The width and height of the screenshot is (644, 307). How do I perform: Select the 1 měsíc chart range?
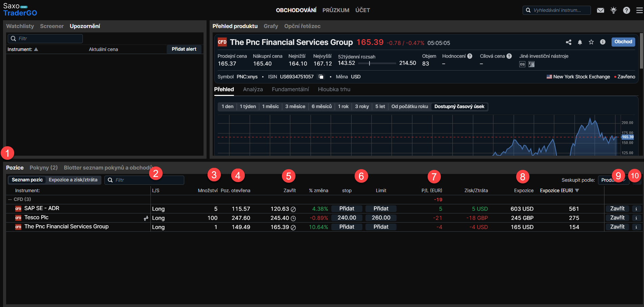270,106
